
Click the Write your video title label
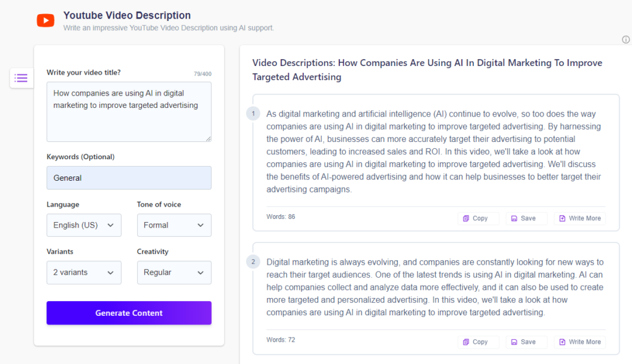click(83, 73)
